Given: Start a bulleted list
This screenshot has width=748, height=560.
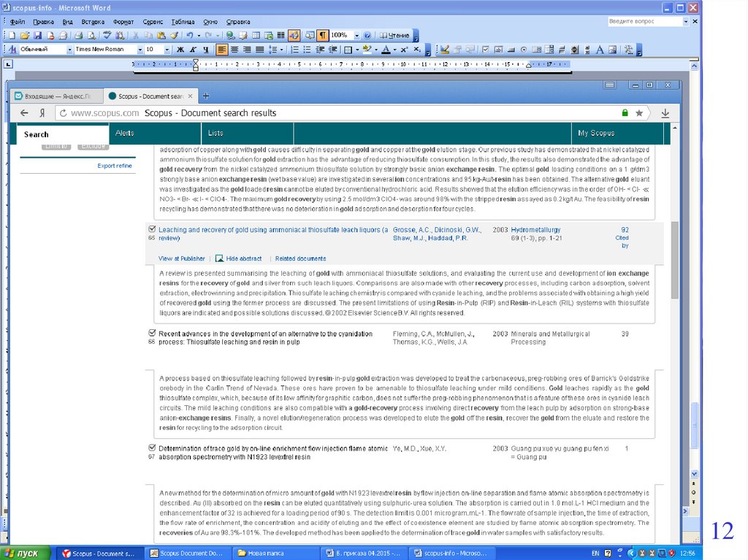Looking at the screenshot, I should pos(308,49).
